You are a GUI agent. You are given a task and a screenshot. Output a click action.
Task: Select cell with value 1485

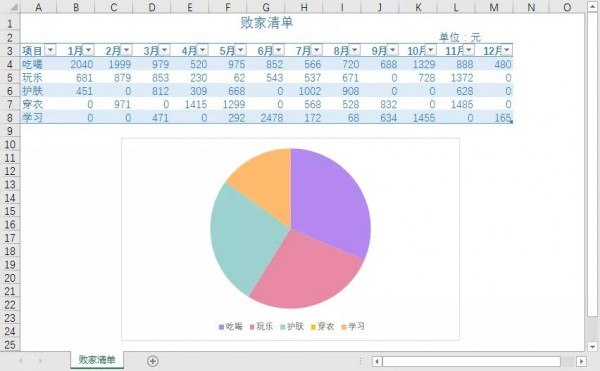coord(456,104)
